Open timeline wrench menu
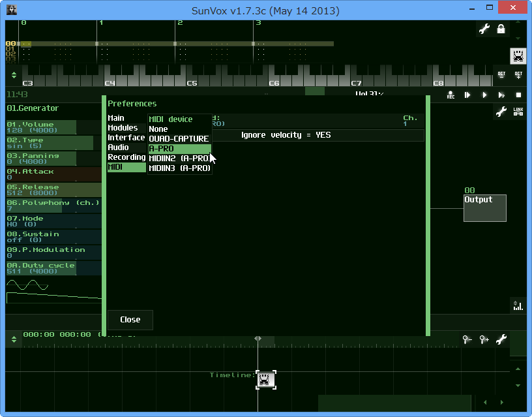532x417 pixels. pos(501,339)
